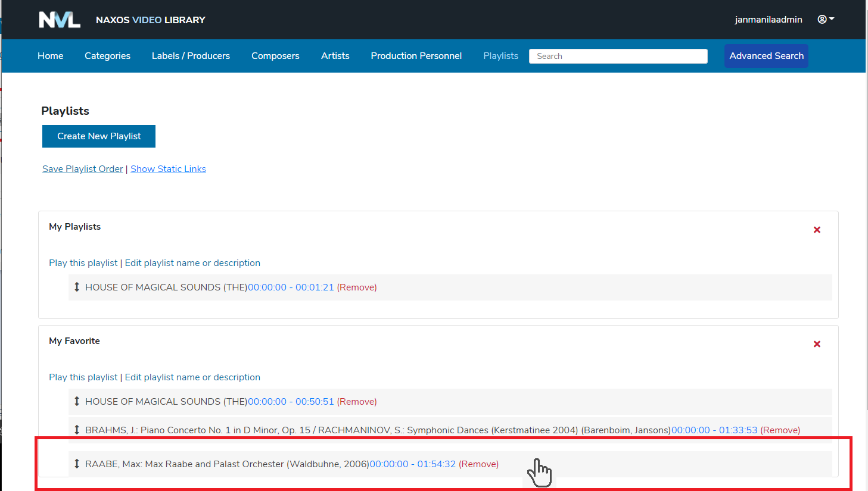Grab reorder handle for My Playlists House of Magical Sounds
The height and width of the screenshot is (491, 868).
(x=77, y=287)
